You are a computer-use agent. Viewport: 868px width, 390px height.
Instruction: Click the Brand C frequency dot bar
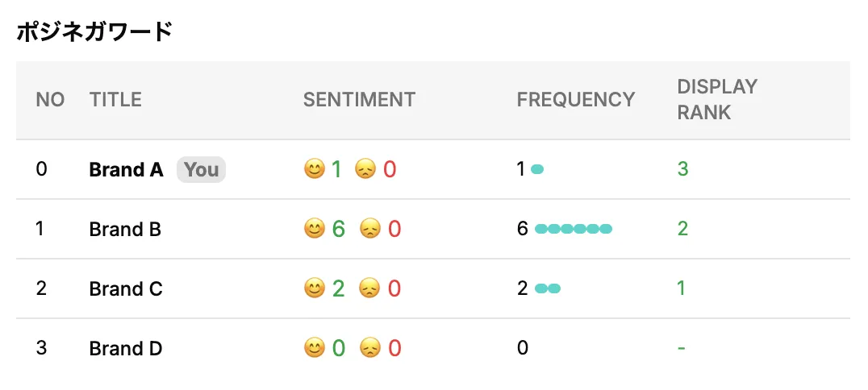548,288
